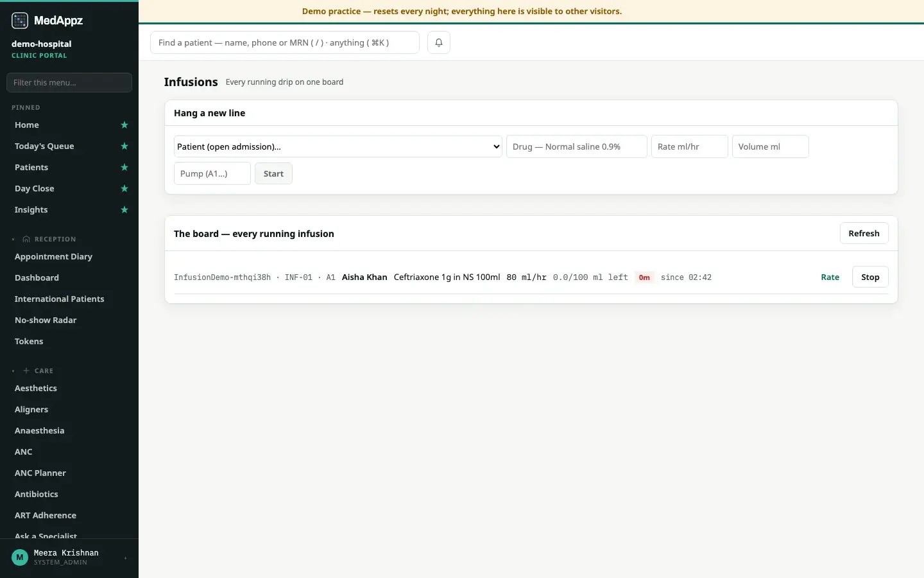The width and height of the screenshot is (924, 578).
Task: Open Today's Queue
Action: pyautogui.click(x=44, y=146)
